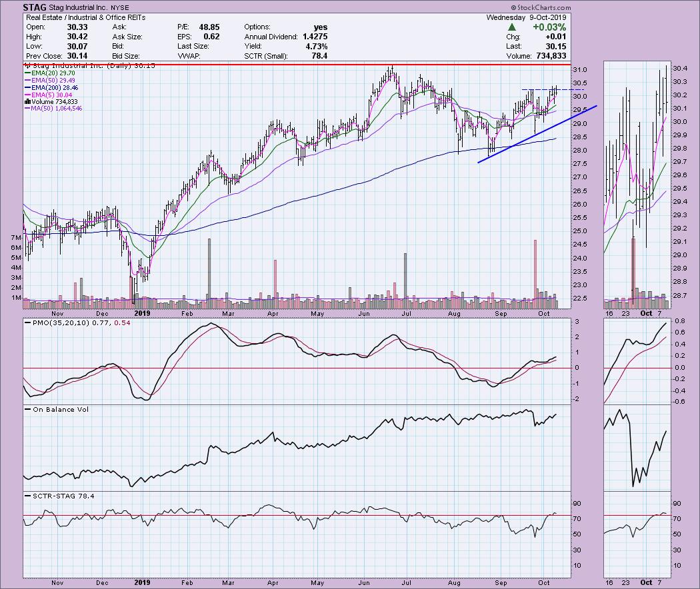
Task: Click the STAG ticker symbol
Action: 35,7
